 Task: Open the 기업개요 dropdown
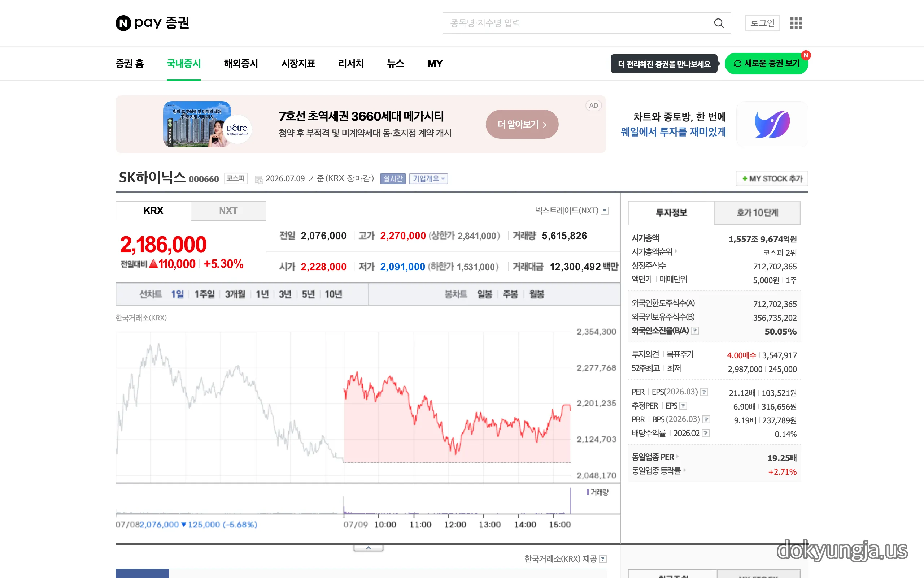point(428,179)
